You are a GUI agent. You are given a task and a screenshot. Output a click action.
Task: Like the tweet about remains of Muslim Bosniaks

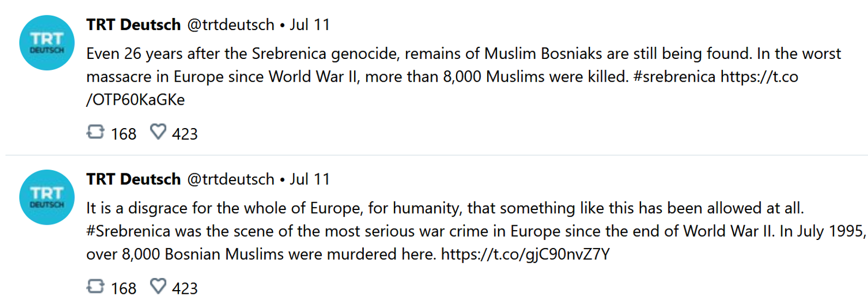coord(158,132)
